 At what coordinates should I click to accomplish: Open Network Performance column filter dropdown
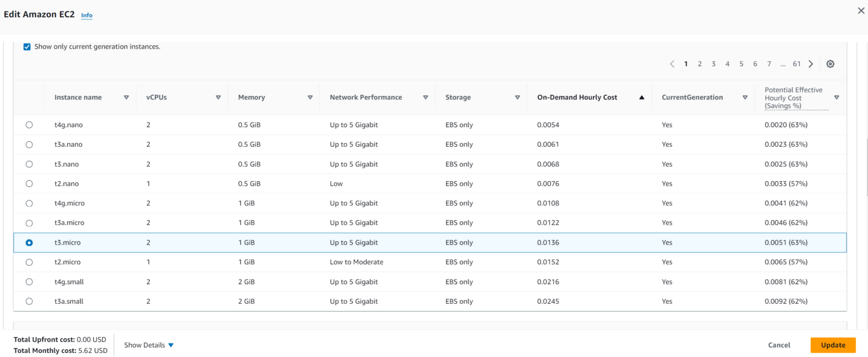[x=426, y=97]
